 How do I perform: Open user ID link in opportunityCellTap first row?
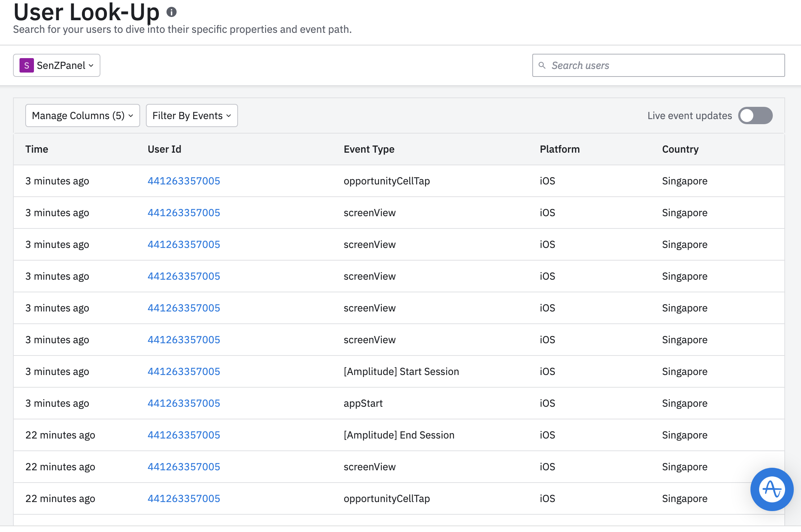(184, 181)
